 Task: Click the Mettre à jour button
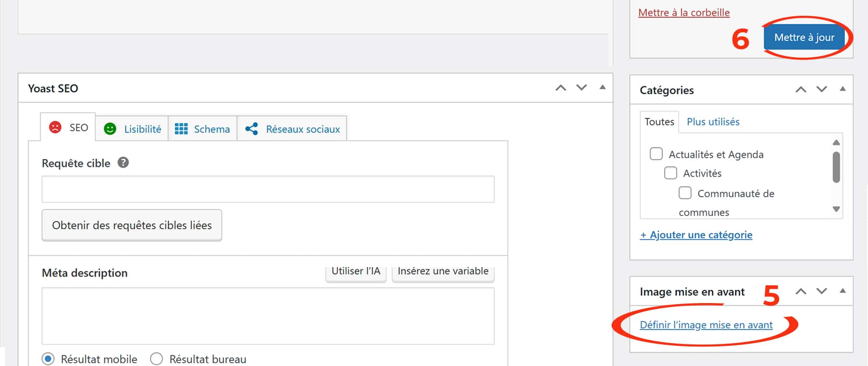[804, 37]
